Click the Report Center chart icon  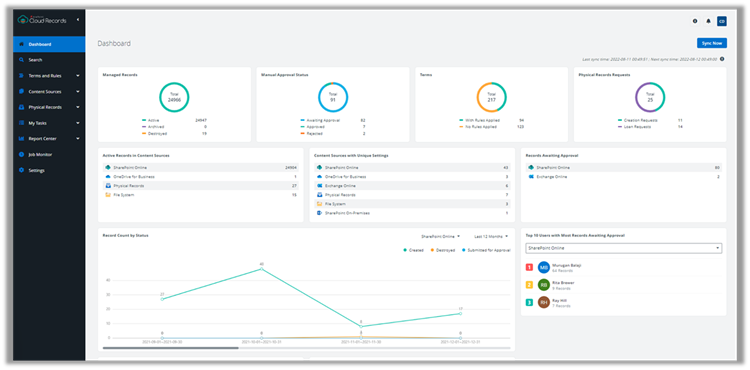(21, 139)
